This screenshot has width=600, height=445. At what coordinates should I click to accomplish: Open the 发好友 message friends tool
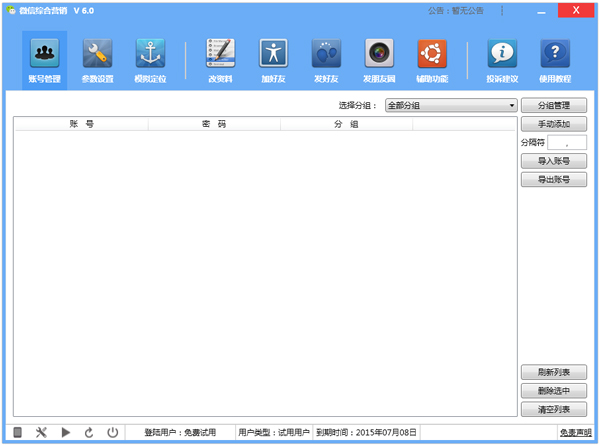326,59
